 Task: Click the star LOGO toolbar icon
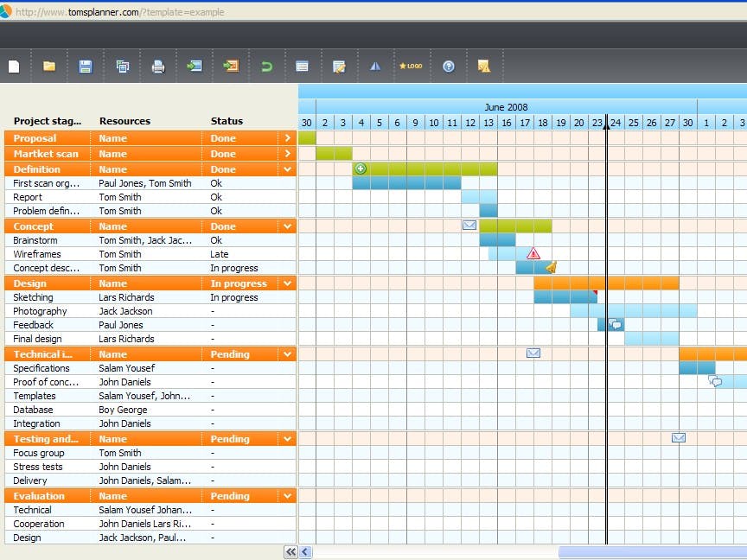point(411,66)
